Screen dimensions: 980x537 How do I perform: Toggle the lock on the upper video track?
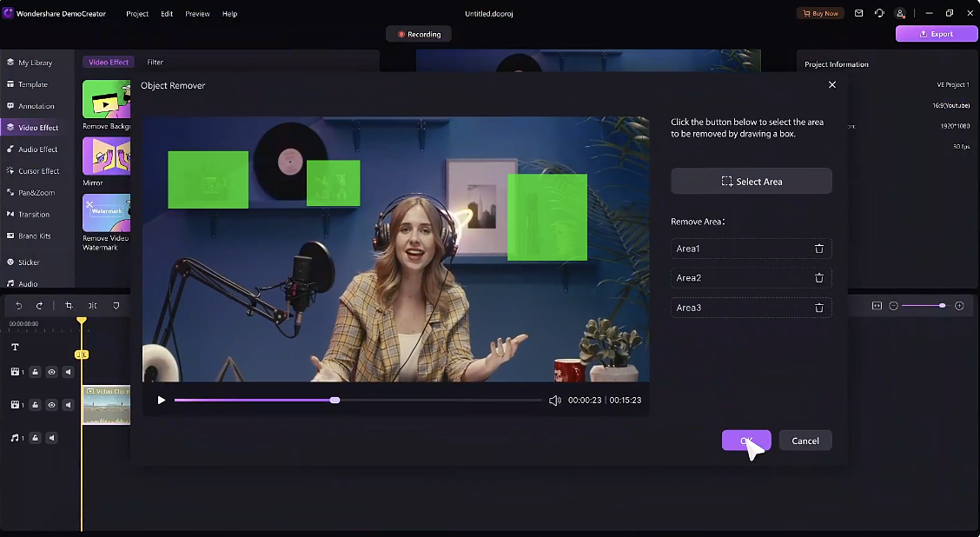click(35, 372)
